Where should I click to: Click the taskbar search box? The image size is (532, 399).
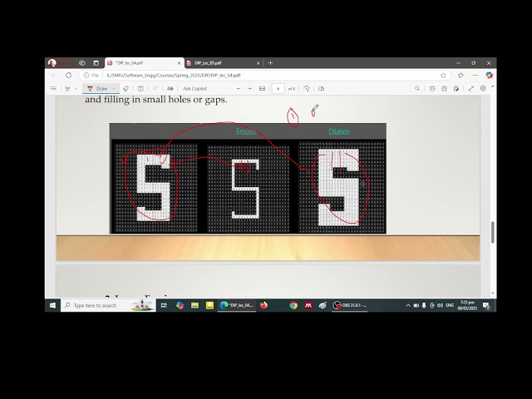[108, 305]
